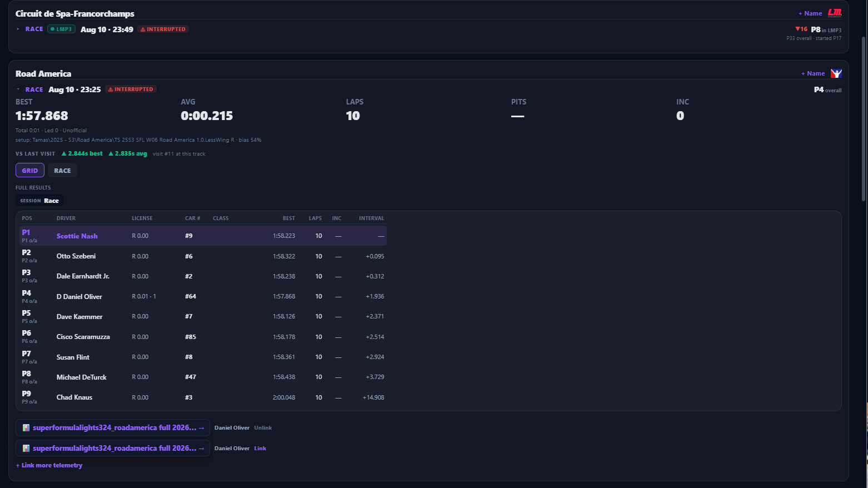The width and height of the screenshot is (868, 488).
Task: Select driver Chad Knaus
Action: (74, 397)
